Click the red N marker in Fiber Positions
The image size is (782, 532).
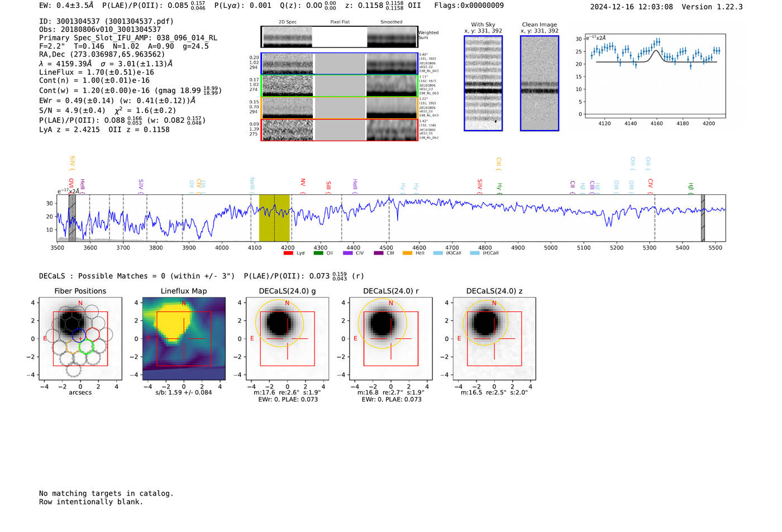pos(80,303)
